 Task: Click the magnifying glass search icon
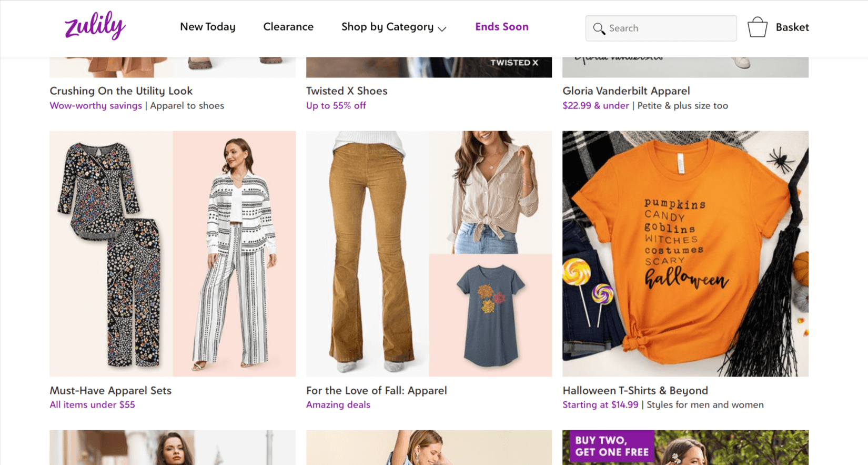coord(599,28)
